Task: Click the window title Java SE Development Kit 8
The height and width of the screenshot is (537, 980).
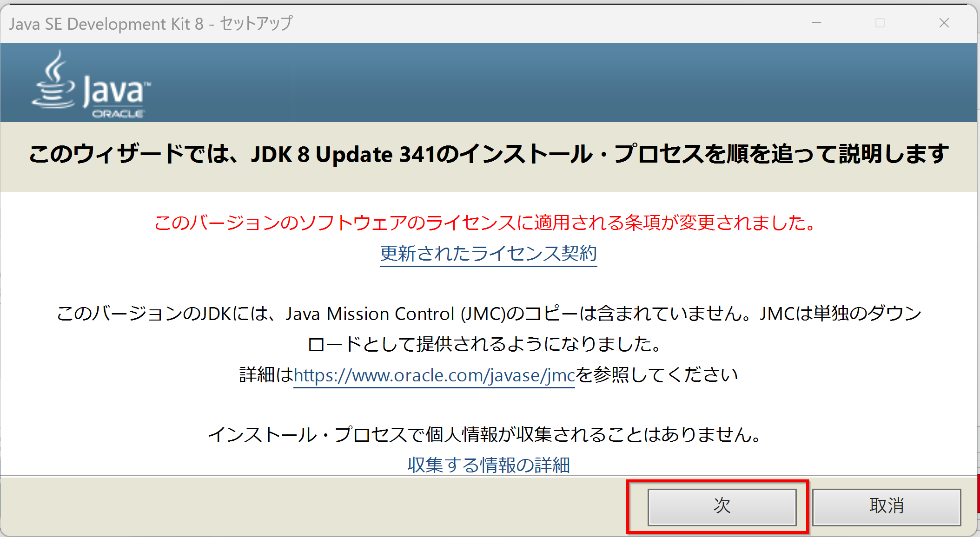Action: pyautogui.click(x=151, y=23)
